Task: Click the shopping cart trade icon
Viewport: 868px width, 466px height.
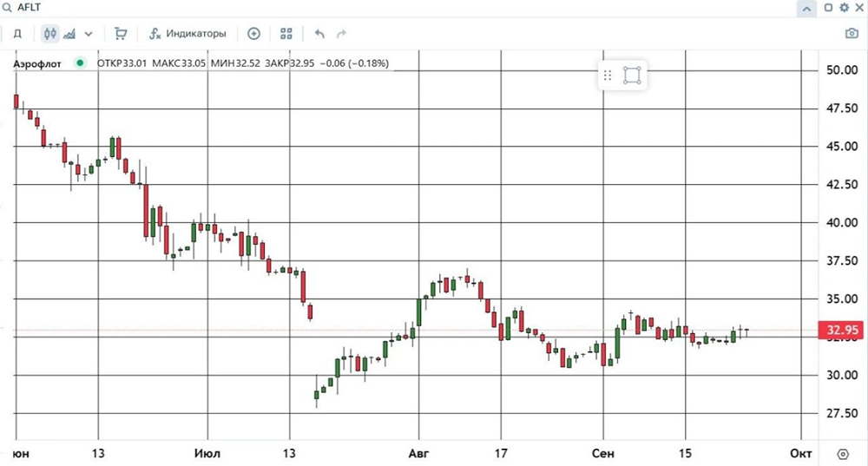Action: (120, 34)
